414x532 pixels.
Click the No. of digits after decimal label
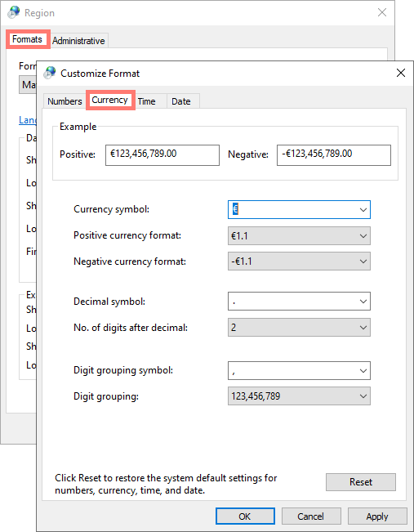tap(131, 328)
